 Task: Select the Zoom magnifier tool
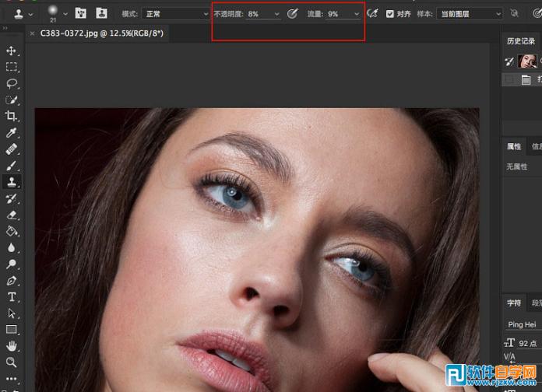[x=12, y=362]
